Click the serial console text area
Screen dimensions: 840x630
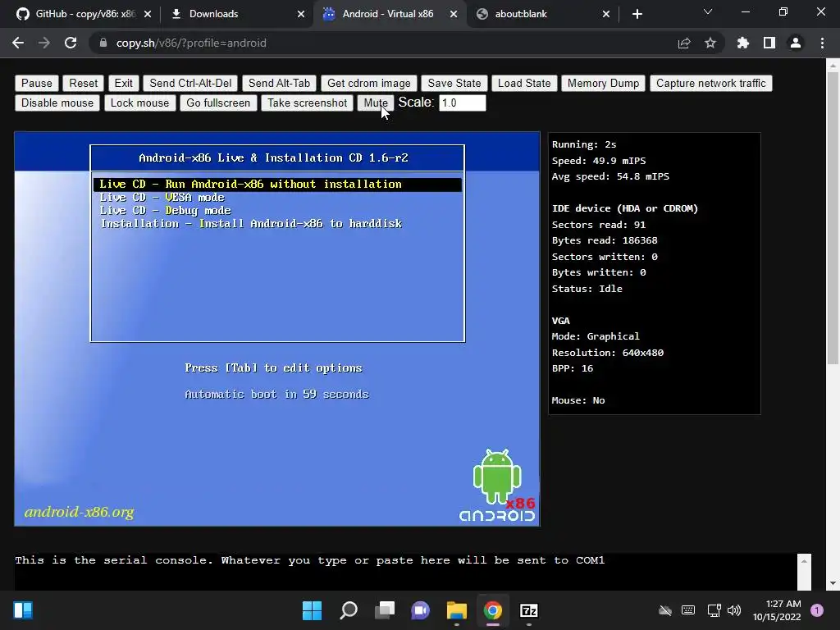406,572
